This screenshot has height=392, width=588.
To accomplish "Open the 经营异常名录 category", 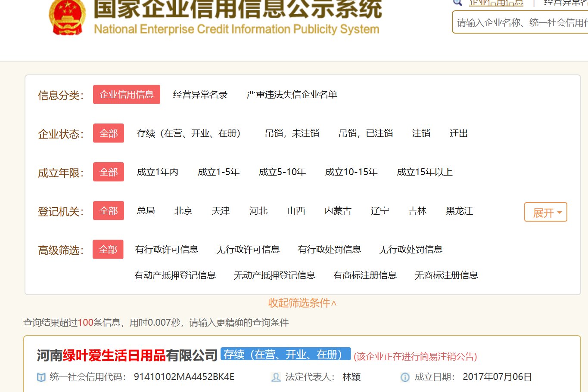I will coord(200,94).
